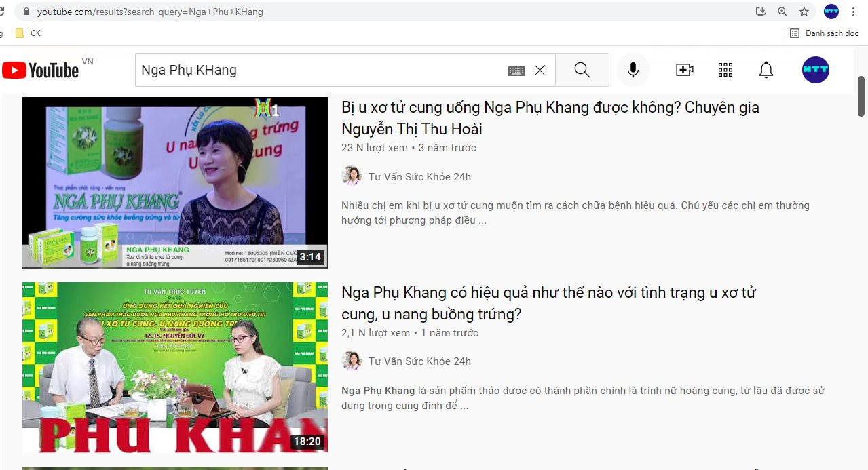868x470 pixels.
Task: Open channel avatar beside second video's Tư Vấn Sức Khỏe 24h
Action: 352,361
